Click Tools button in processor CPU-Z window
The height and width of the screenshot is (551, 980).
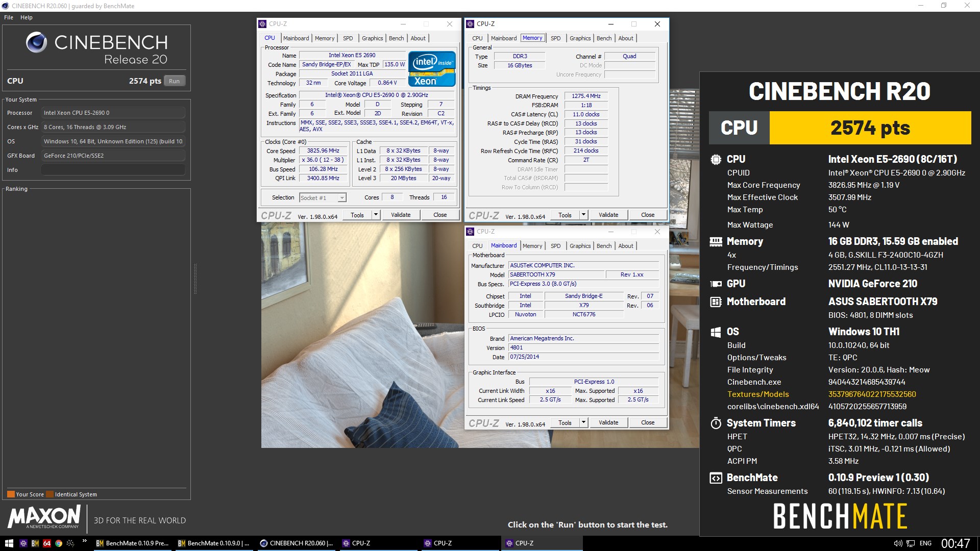pos(357,215)
